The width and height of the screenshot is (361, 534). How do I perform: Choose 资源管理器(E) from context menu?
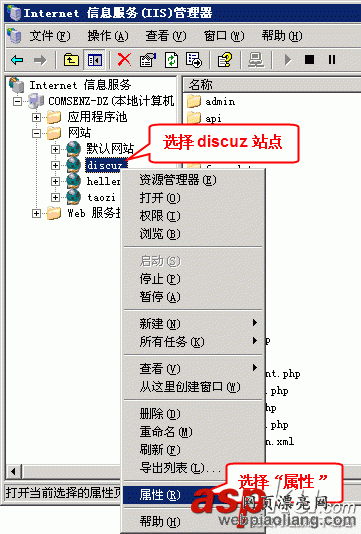click(193, 180)
